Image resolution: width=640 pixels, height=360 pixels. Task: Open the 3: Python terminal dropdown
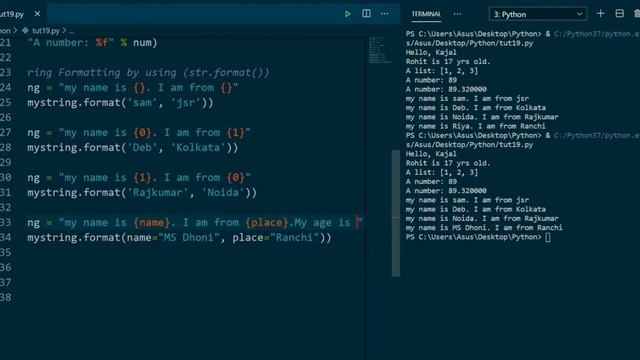(538, 14)
